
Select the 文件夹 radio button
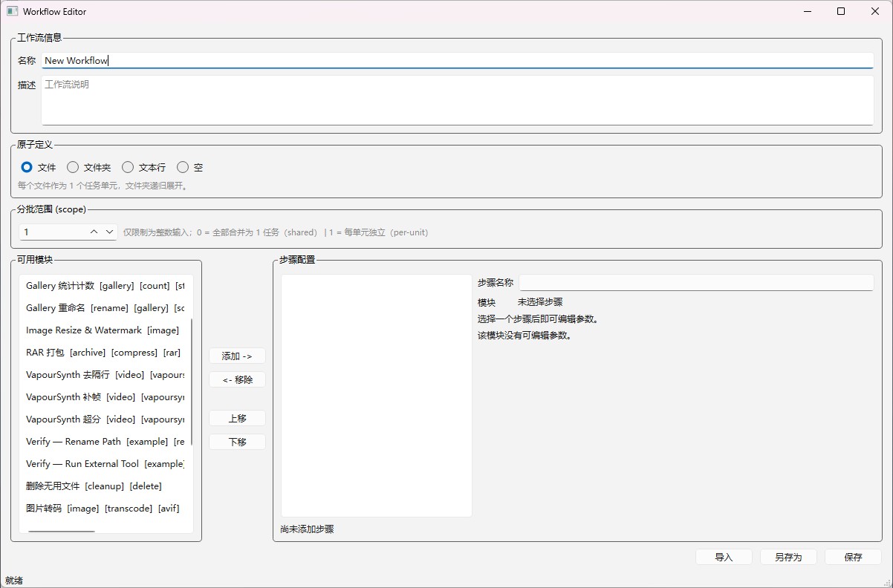coord(89,167)
